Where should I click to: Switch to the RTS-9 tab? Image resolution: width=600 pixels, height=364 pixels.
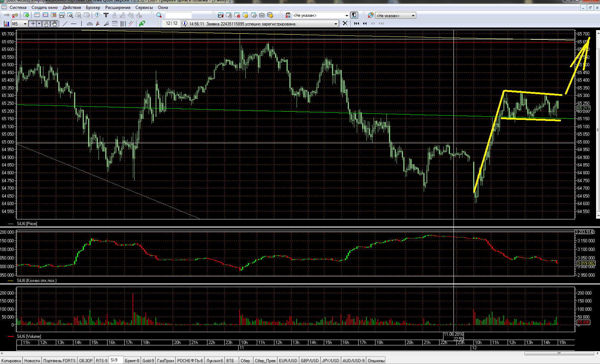click(102, 360)
